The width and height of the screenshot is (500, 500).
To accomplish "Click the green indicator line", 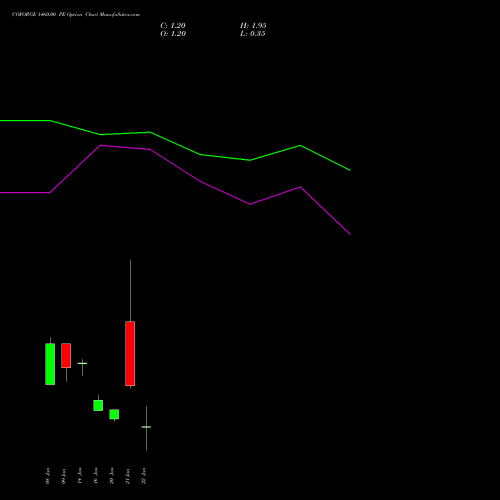I will [200, 155].
